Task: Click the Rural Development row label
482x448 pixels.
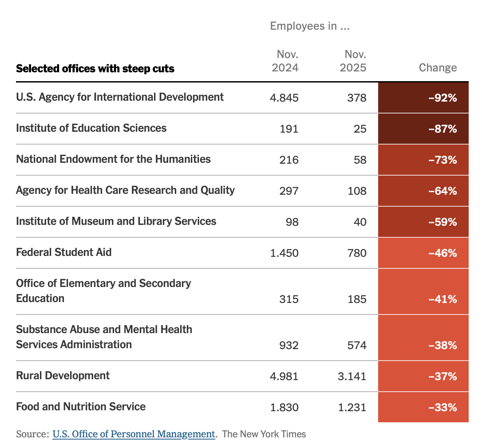Action: pyautogui.click(x=63, y=376)
